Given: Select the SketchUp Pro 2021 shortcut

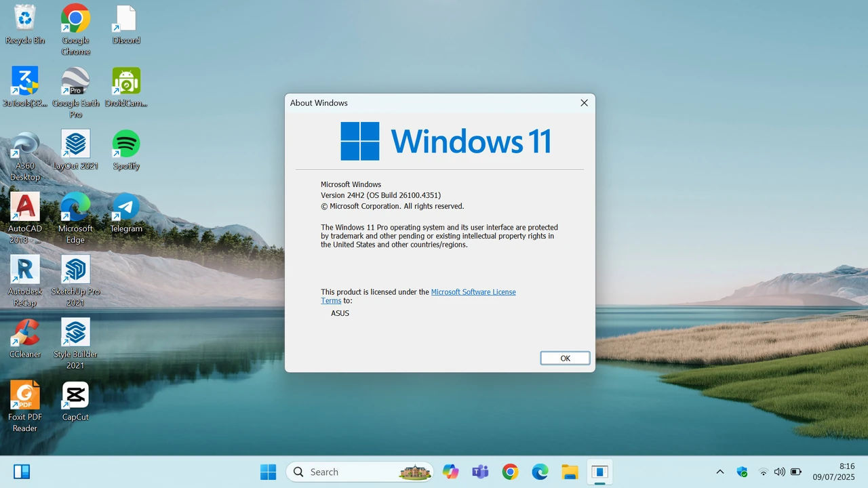Looking at the screenshot, I should coord(75,281).
